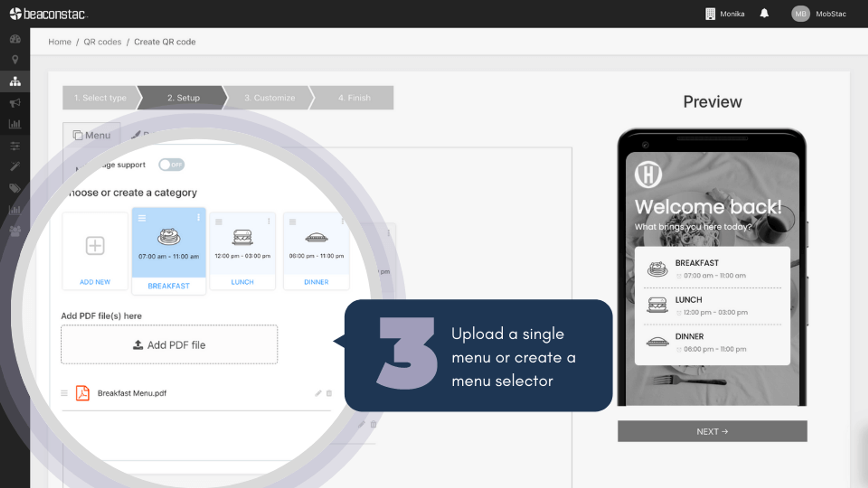This screenshot has height=488, width=868.
Task: Open the location pin sidebar icon
Action: coord(15,60)
